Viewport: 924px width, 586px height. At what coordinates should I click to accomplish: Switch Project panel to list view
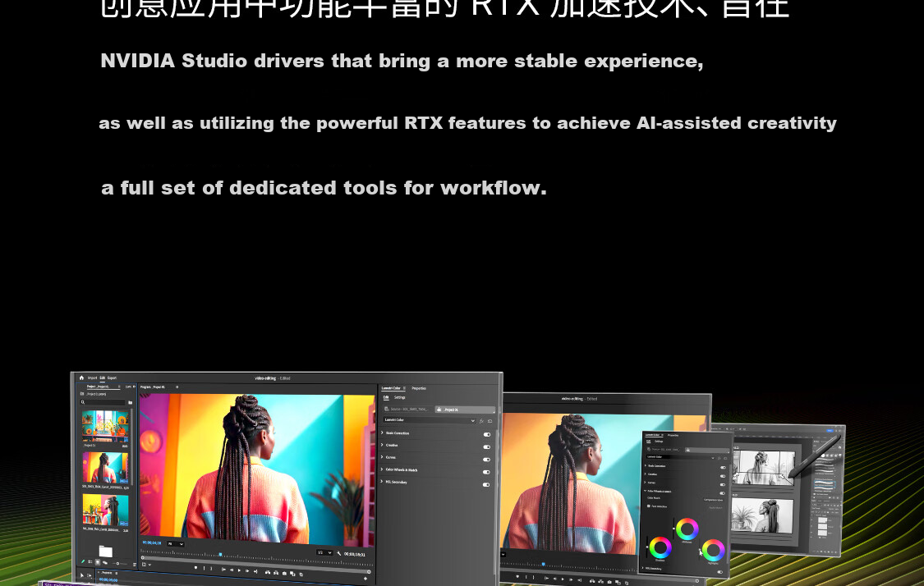point(90,562)
